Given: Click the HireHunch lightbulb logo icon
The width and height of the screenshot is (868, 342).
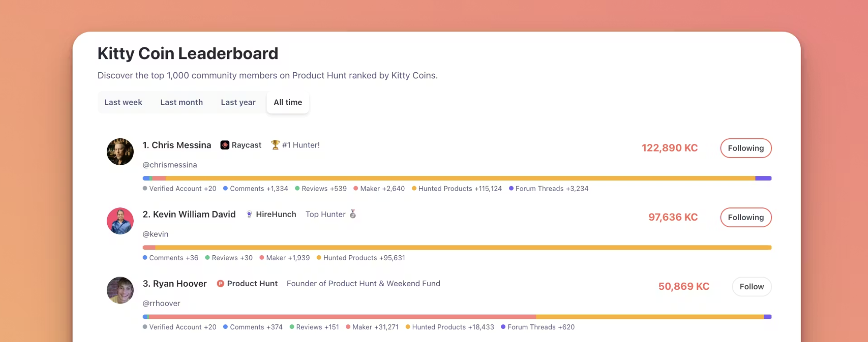Looking at the screenshot, I should pos(249,214).
